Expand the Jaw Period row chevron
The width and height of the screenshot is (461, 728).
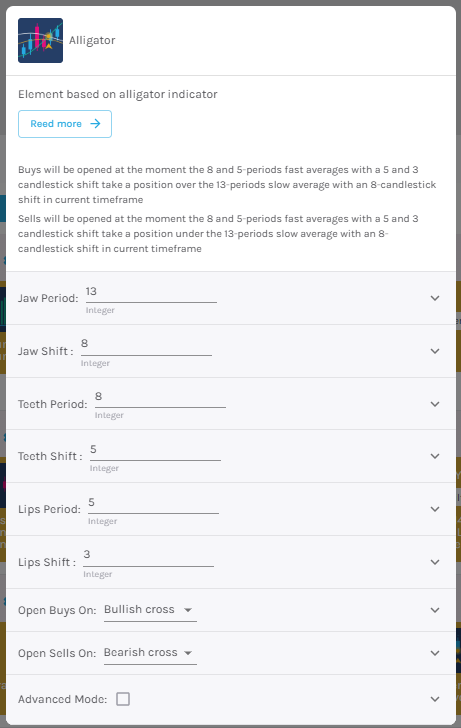click(435, 298)
